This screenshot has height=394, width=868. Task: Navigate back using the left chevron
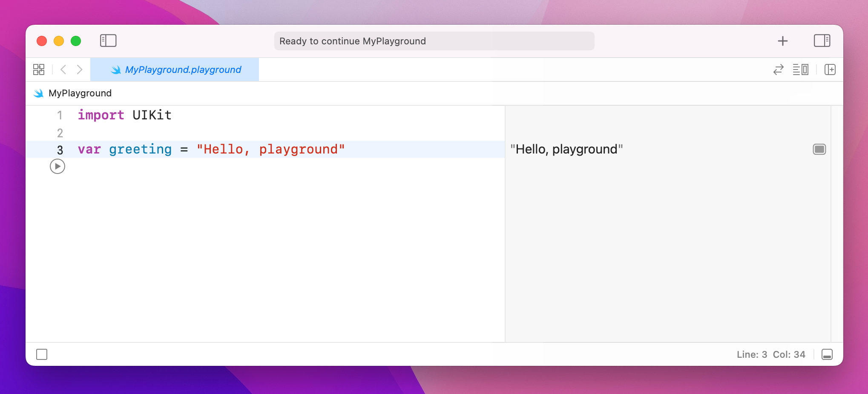click(63, 70)
